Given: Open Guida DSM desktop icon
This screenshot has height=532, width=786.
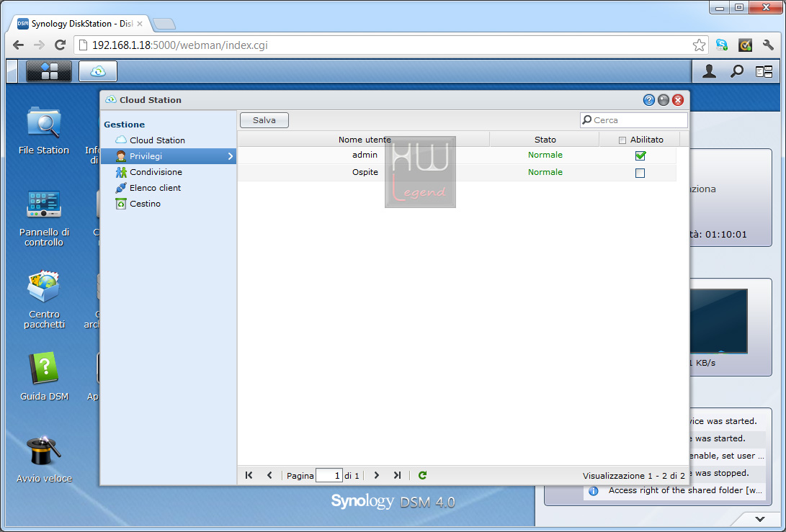Looking at the screenshot, I should pyautogui.click(x=44, y=377).
